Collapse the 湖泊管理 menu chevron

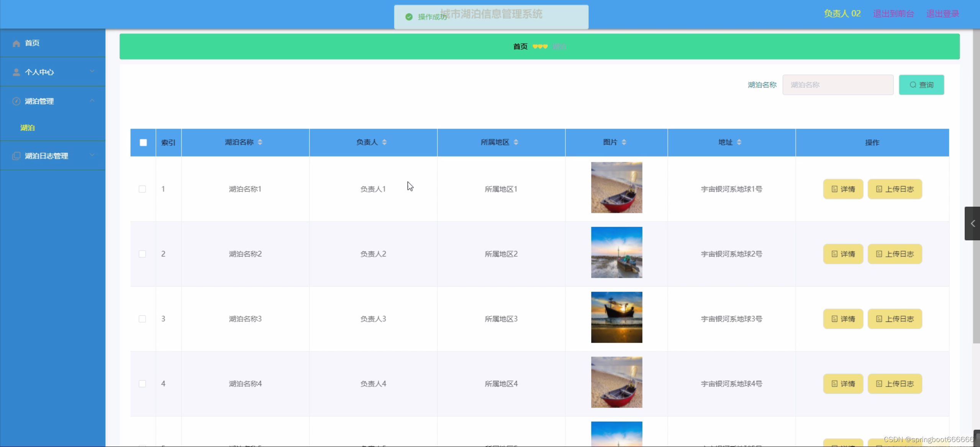(92, 101)
